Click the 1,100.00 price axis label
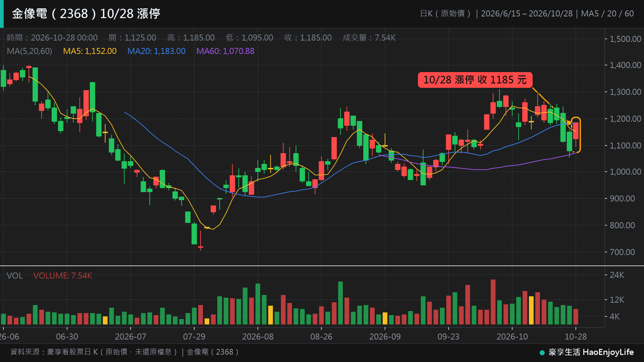 pyautogui.click(x=625, y=145)
